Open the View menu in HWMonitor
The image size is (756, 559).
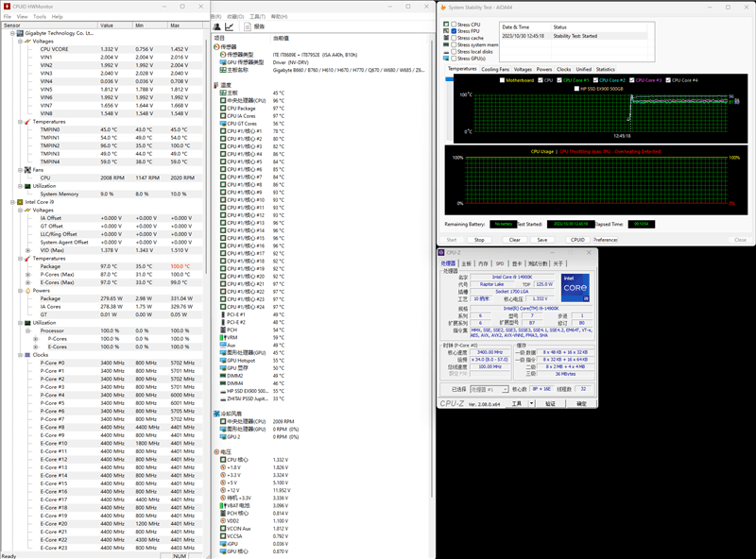(x=22, y=16)
